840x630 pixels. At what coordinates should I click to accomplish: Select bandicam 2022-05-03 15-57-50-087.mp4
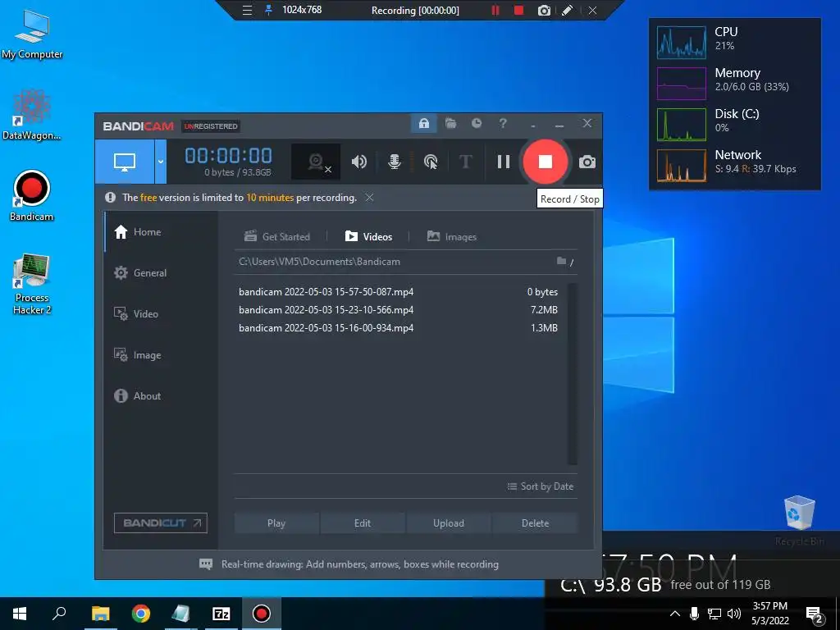[399, 292]
